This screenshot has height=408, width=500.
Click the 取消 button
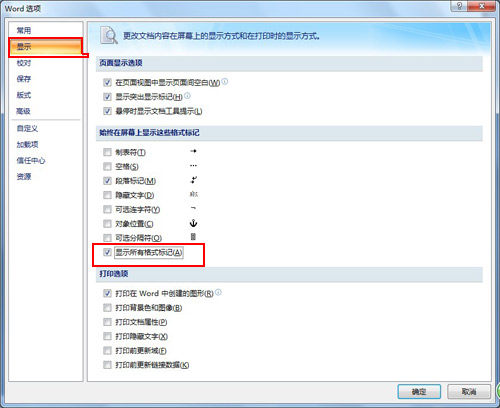[x=469, y=392]
